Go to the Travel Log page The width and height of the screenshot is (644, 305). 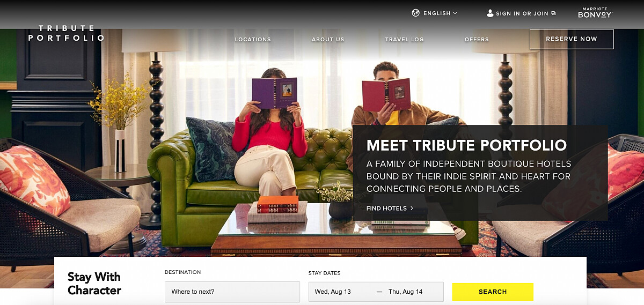(x=404, y=40)
